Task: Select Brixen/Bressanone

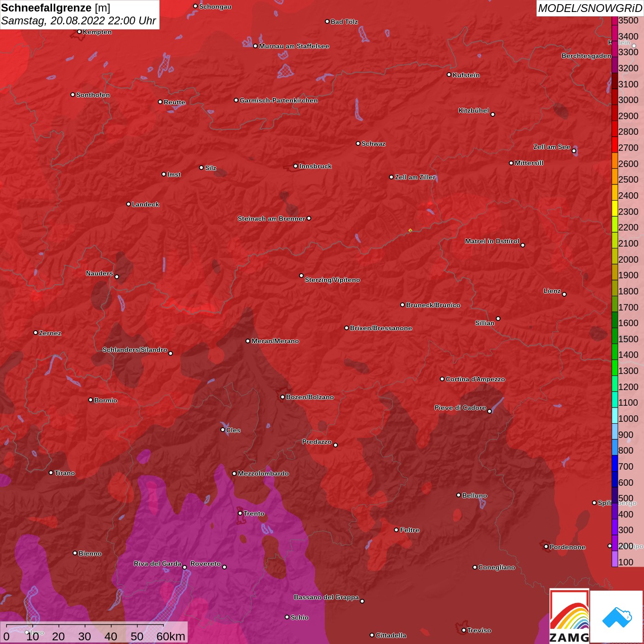Action: click(381, 328)
